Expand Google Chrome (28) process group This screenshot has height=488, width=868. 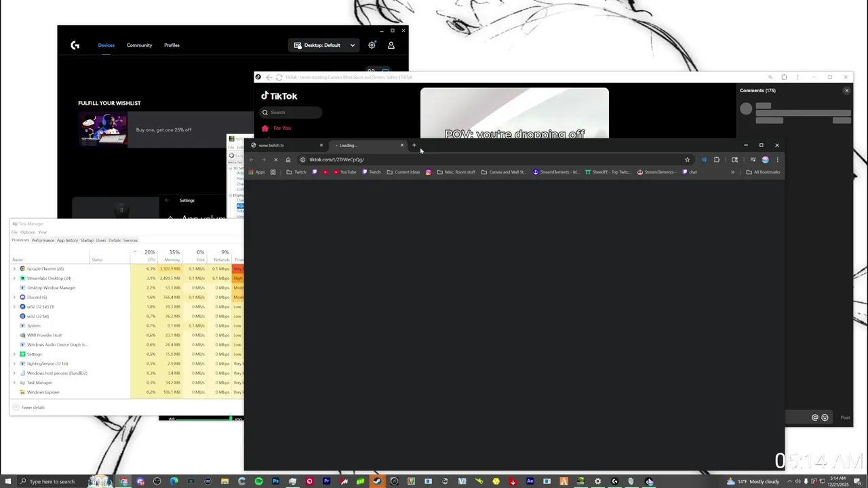[14, 269]
